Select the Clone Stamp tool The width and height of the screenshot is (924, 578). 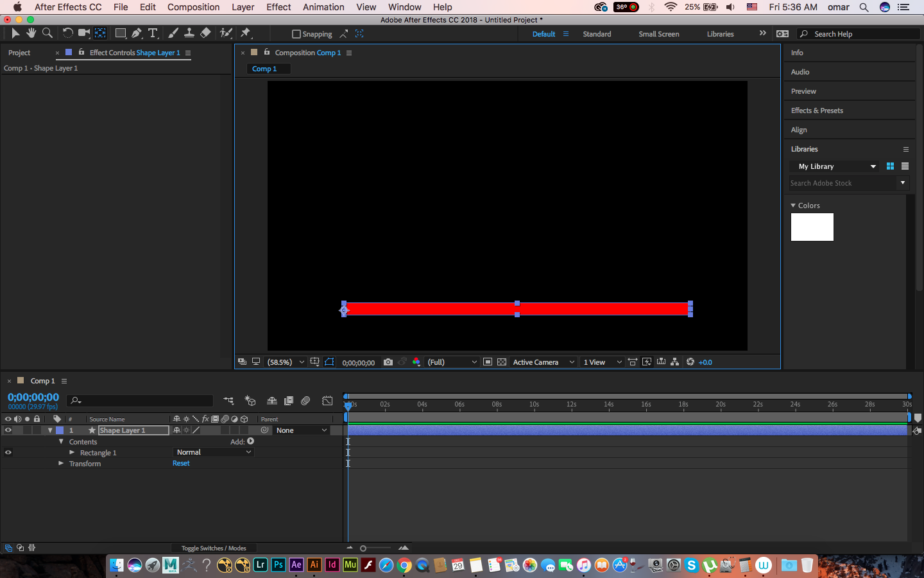[x=189, y=33]
